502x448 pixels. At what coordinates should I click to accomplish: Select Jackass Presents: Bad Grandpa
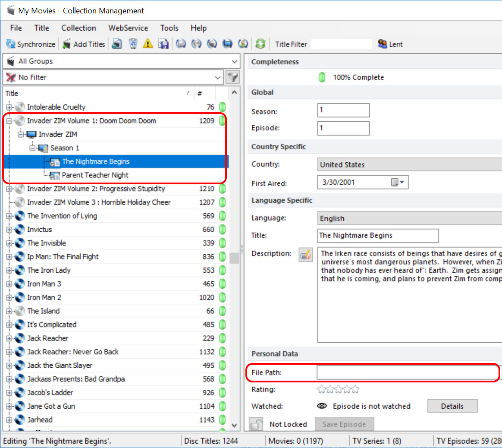76,379
